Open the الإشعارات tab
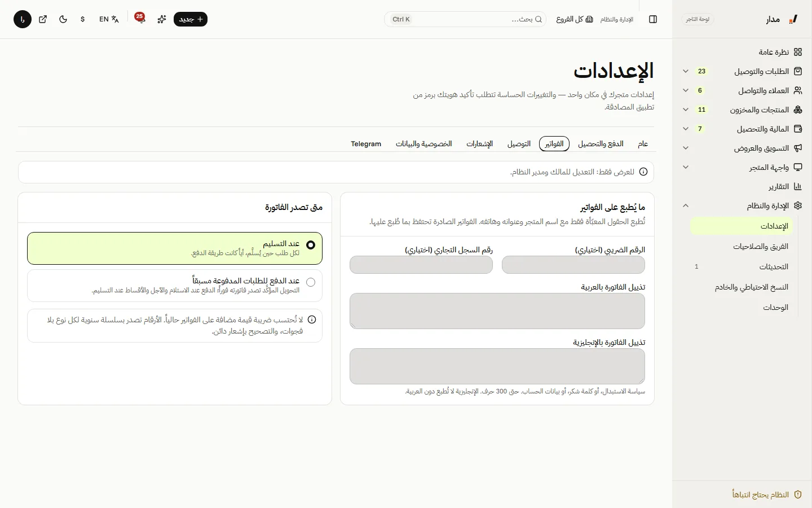This screenshot has height=508, width=812. (x=479, y=144)
